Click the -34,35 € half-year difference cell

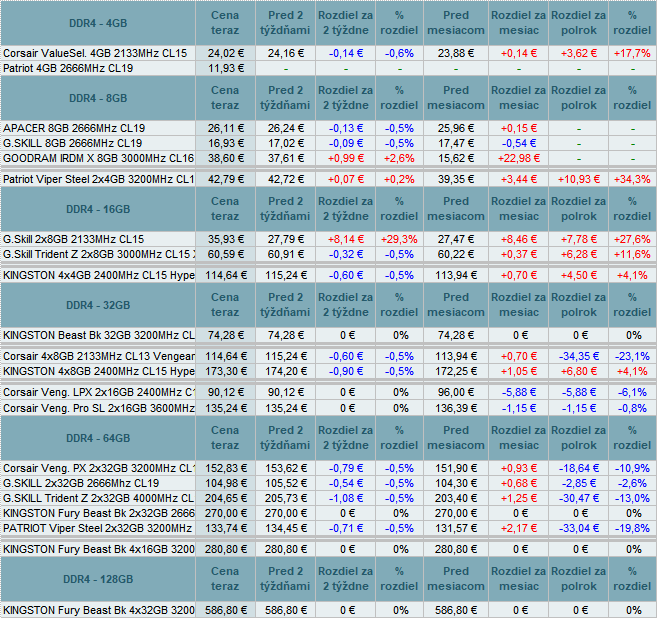[579, 356]
